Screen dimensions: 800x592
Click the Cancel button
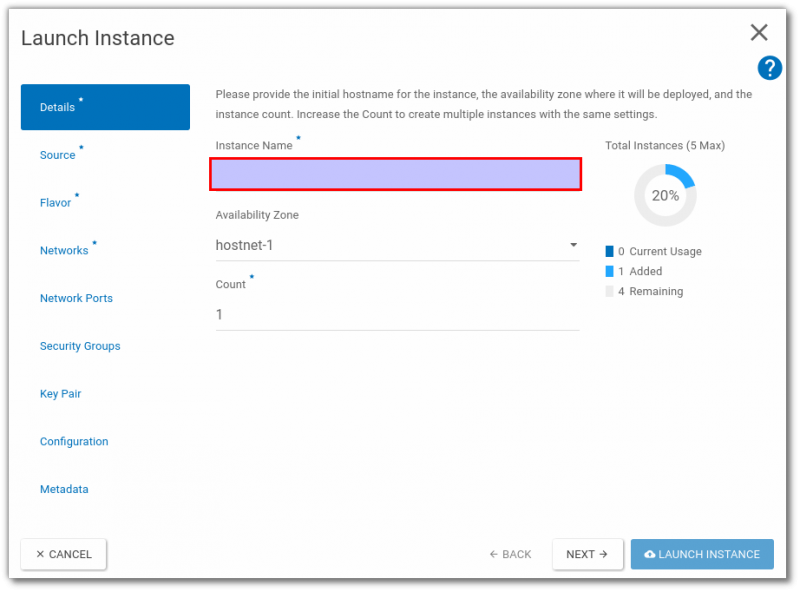point(64,554)
